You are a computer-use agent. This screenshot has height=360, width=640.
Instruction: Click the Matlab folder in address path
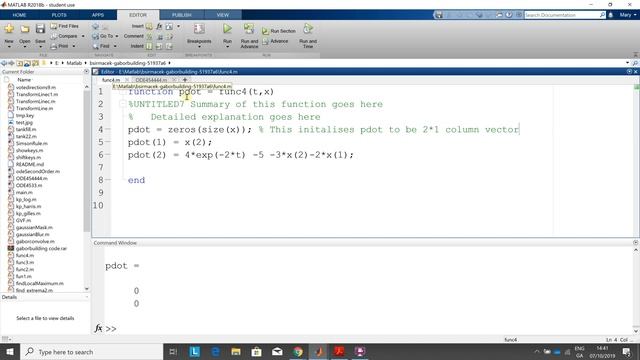point(74,63)
